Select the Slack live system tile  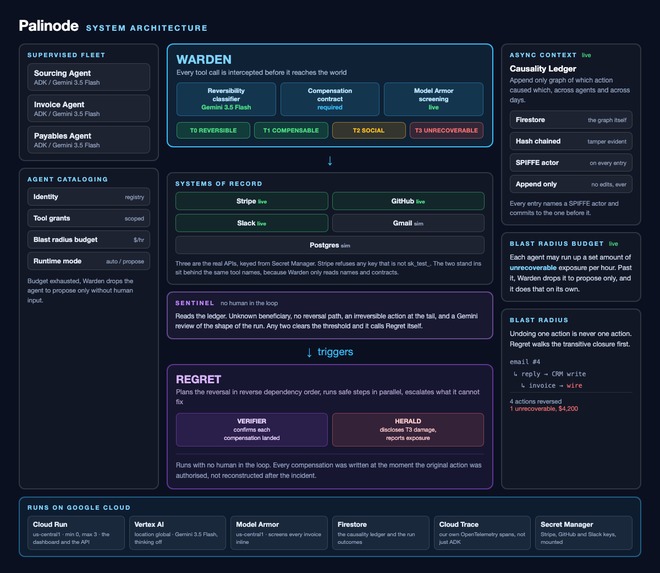[x=252, y=223]
